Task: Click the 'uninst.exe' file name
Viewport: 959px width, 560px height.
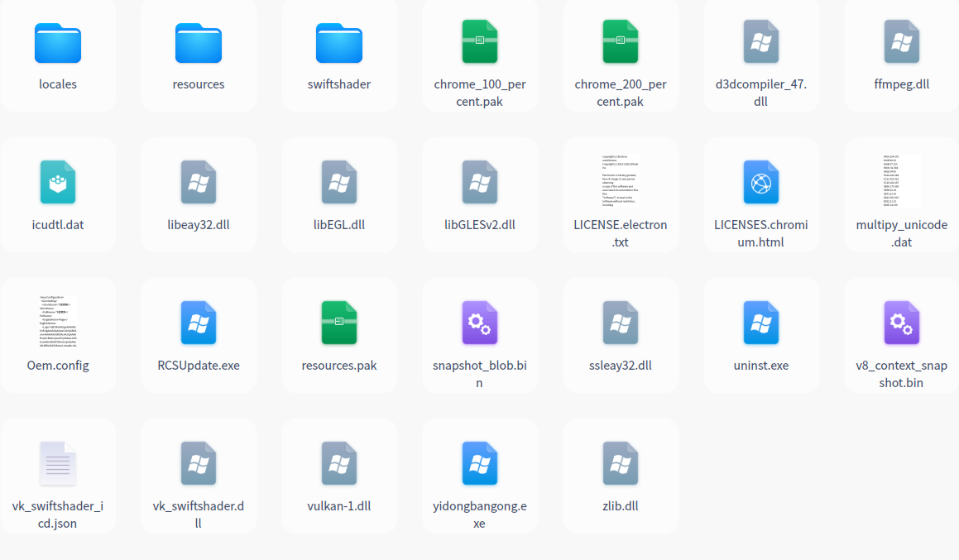Action: pyautogui.click(x=761, y=366)
